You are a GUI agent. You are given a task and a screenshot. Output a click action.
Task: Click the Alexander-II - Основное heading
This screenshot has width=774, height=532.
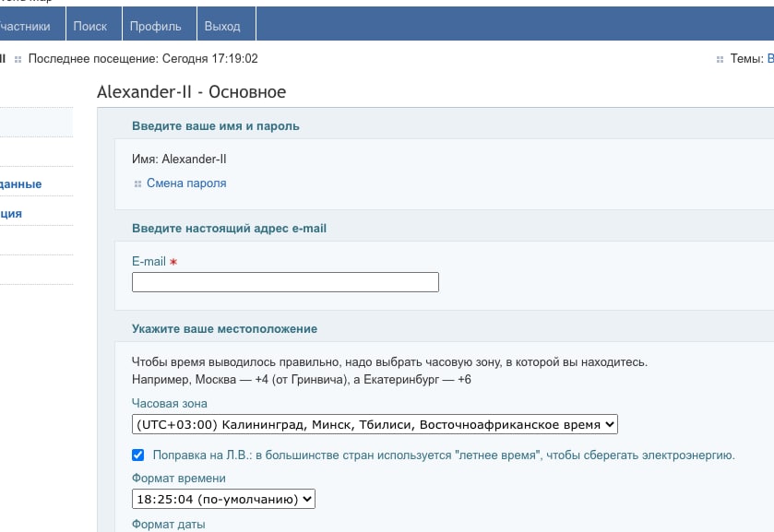tap(192, 92)
